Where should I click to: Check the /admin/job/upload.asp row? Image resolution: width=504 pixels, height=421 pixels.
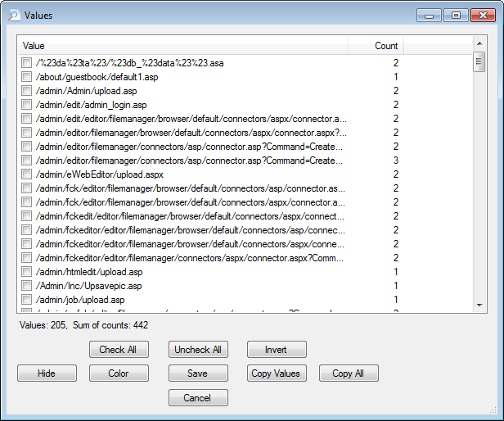(27, 300)
